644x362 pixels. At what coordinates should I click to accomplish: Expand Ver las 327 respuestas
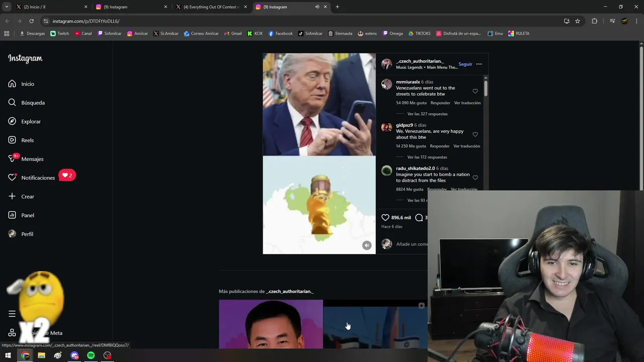[427, 114]
